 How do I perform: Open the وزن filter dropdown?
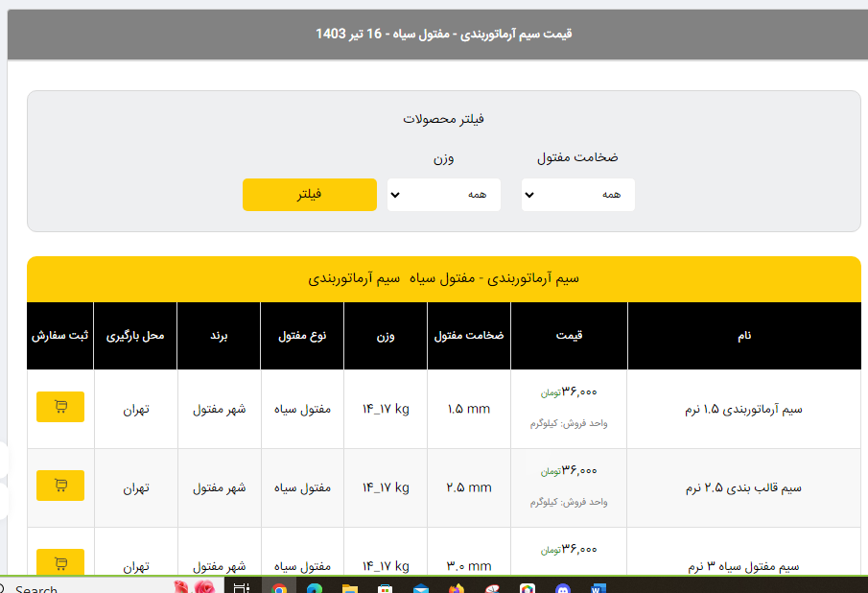443,195
